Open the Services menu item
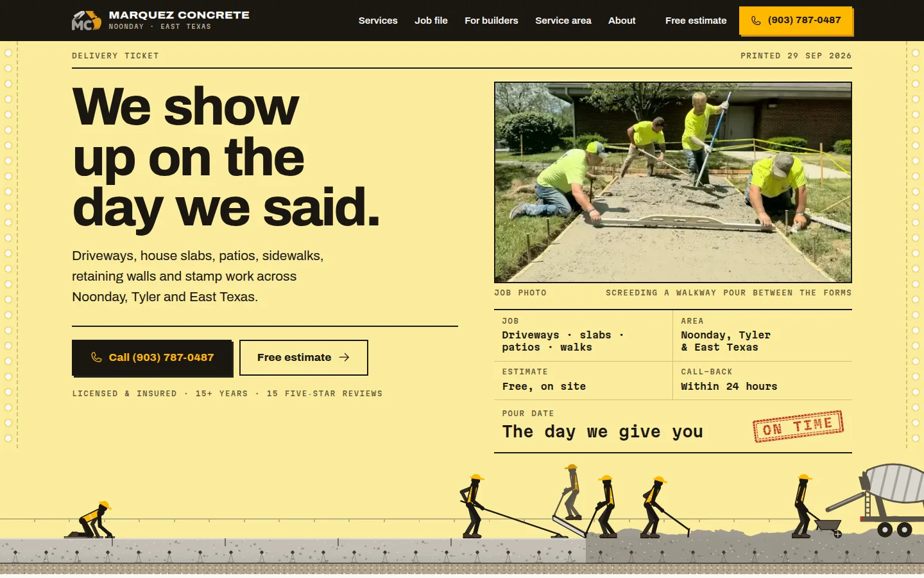Screen dimensions: 924x578 click(x=378, y=21)
